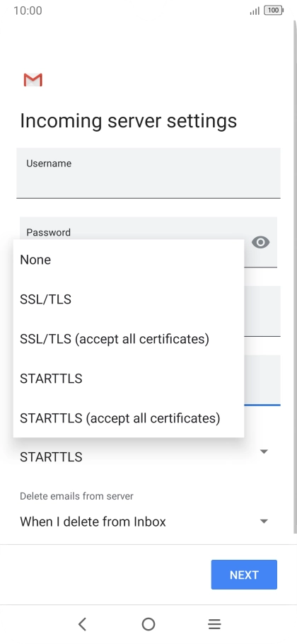Open Delete emails from server dropdown arrow
Screen dimensions: 297x644
(x=264, y=521)
